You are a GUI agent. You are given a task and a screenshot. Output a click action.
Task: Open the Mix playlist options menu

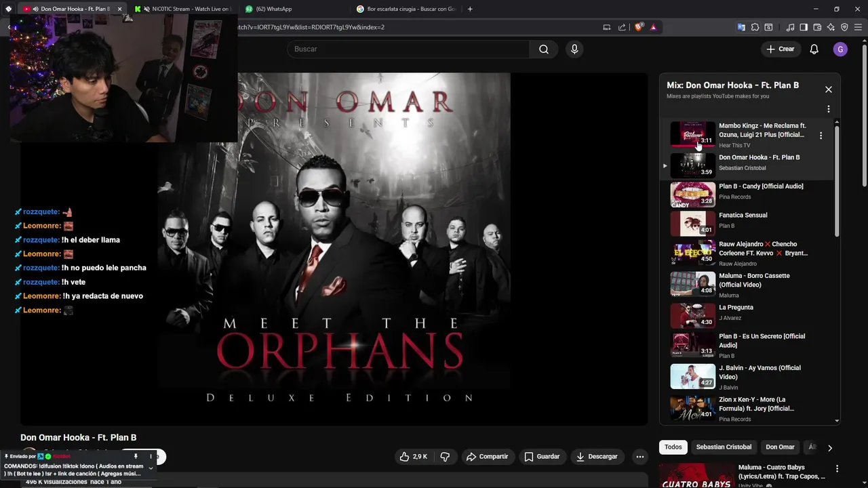tap(828, 109)
